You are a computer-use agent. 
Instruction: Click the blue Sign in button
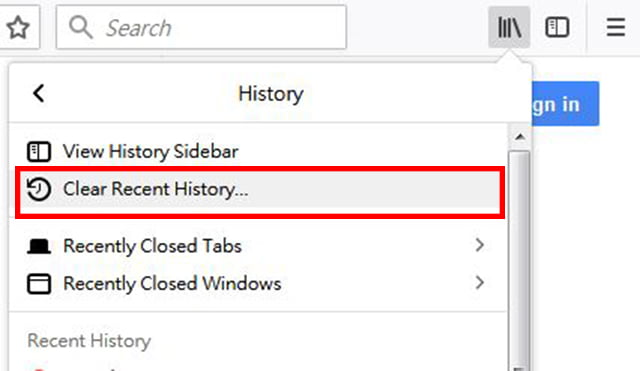pos(566,104)
